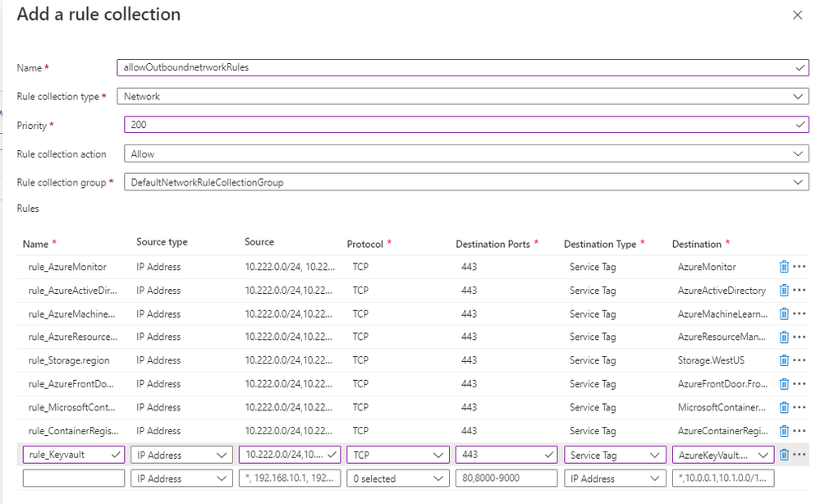The height and width of the screenshot is (504, 820).
Task: Click trash icon for Storage.WestUS rule
Action: coord(784,360)
